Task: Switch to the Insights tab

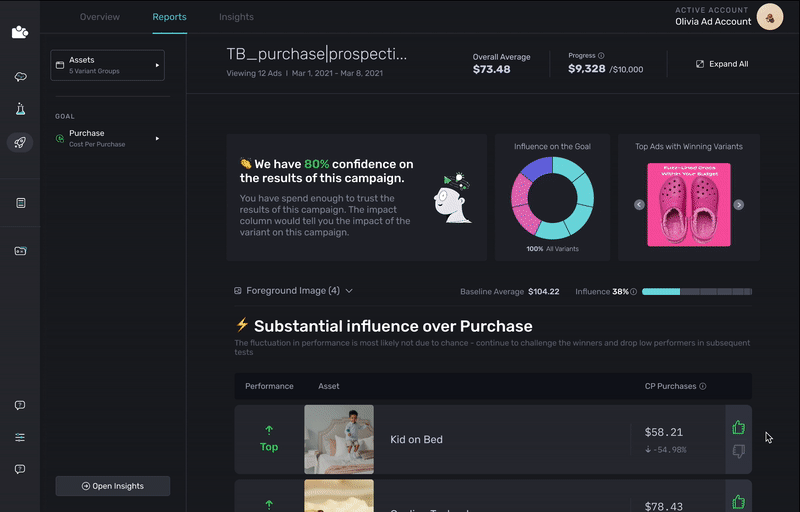Action: (236, 17)
